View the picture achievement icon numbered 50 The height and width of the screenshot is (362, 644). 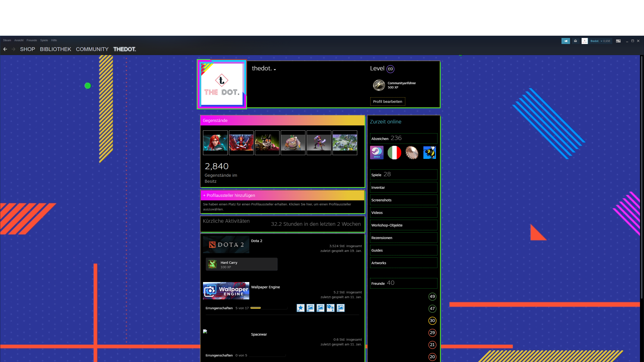click(310, 308)
